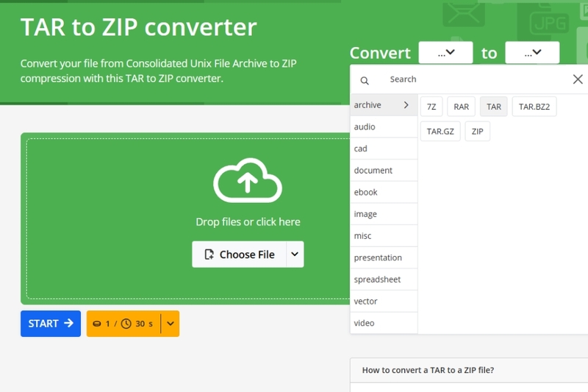Choose the RAR format
This screenshot has height=392, width=588.
pyautogui.click(x=461, y=107)
